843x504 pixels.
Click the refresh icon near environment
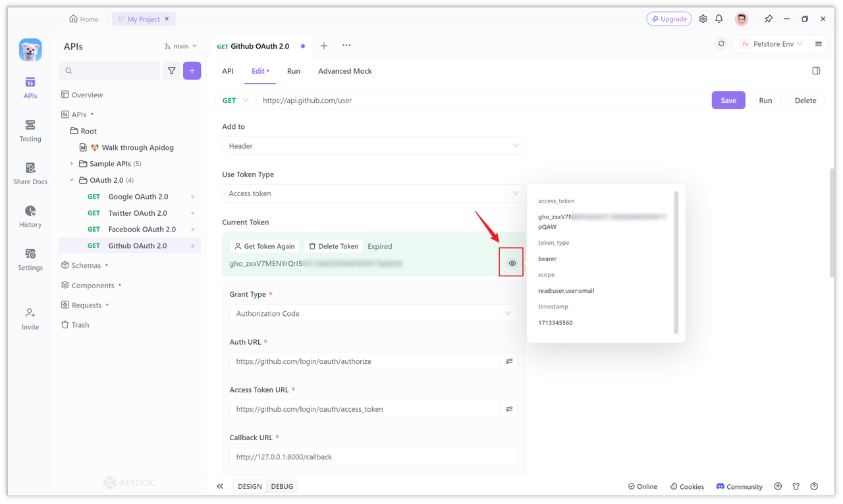click(721, 44)
